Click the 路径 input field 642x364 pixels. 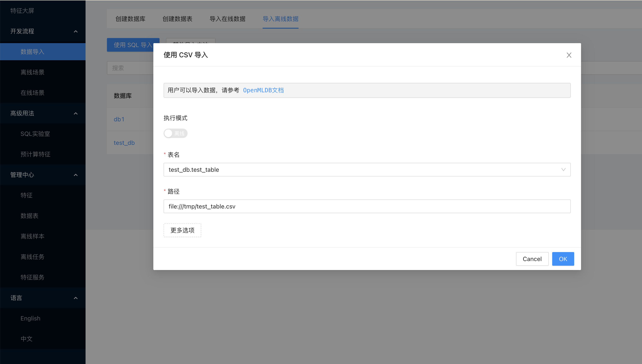(367, 206)
